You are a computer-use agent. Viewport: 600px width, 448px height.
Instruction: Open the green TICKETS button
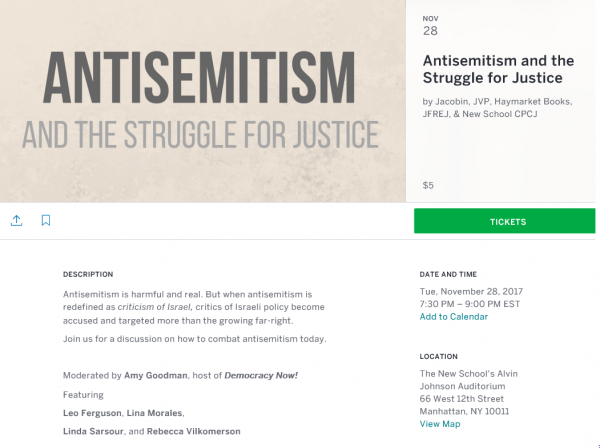coord(504,221)
